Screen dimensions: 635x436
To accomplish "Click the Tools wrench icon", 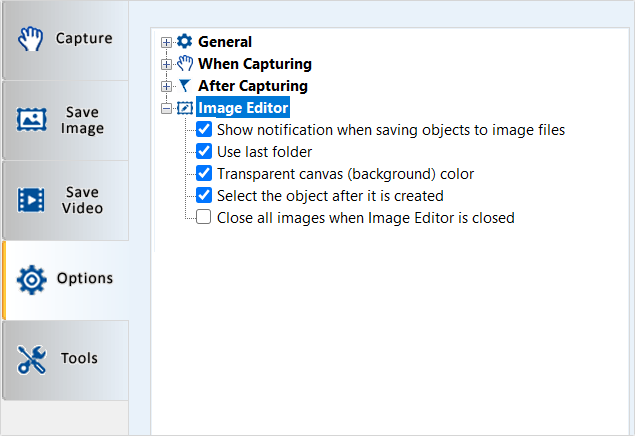I will point(32,359).
